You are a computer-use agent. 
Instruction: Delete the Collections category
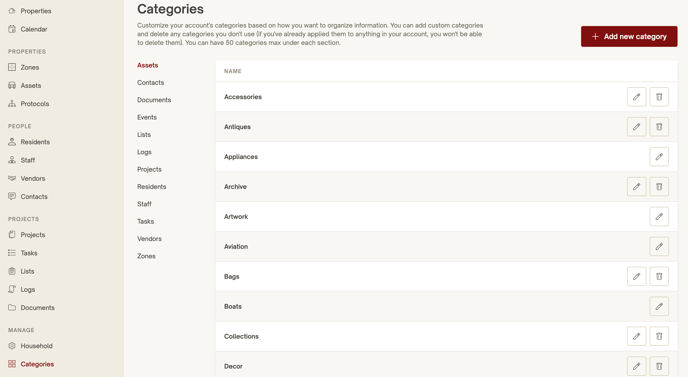[659, 336]
